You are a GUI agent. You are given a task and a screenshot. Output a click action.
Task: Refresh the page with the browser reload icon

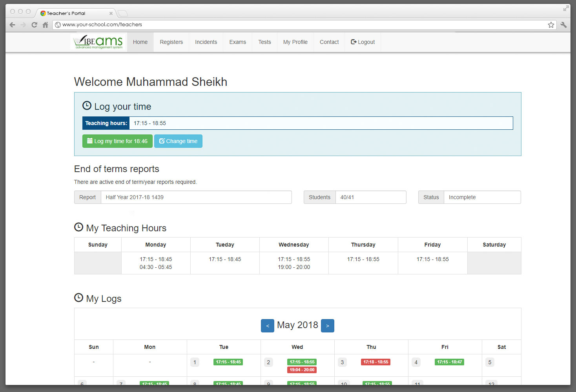point(34,24)
